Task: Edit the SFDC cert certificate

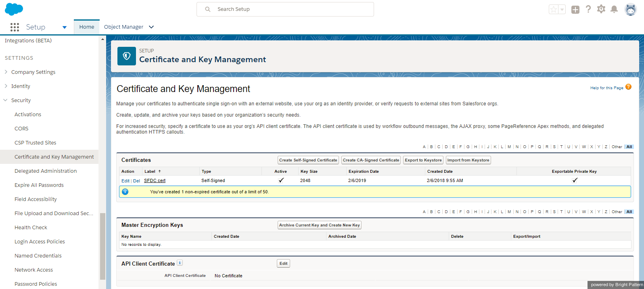Action: point(125,181)
